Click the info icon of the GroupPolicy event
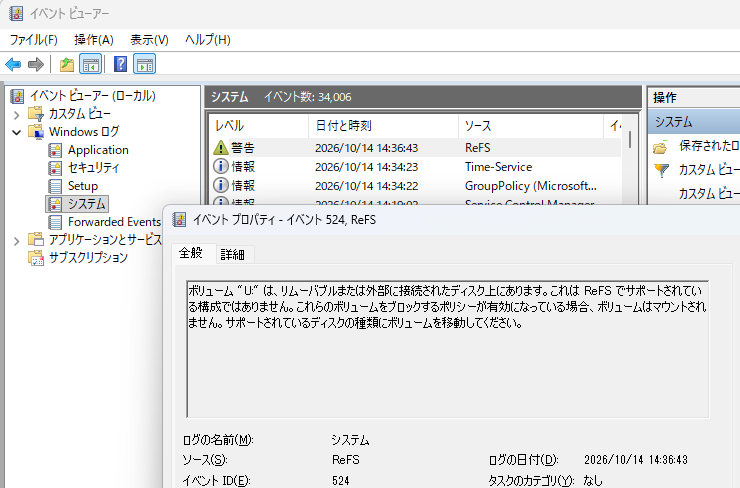Image resolution: width=740 pixels, height=488 pixels. pyautogui.click(x=220, y=185)
